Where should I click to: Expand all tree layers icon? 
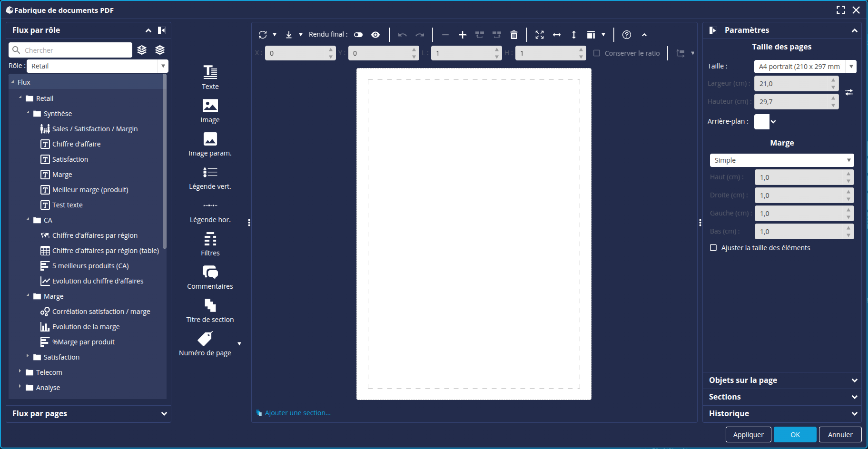[x=142, y=49]
